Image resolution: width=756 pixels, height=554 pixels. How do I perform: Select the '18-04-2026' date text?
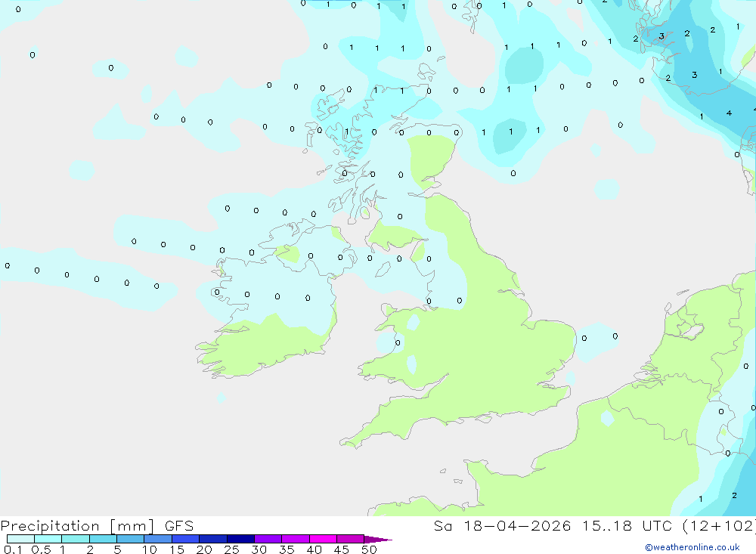pos(517,525)
